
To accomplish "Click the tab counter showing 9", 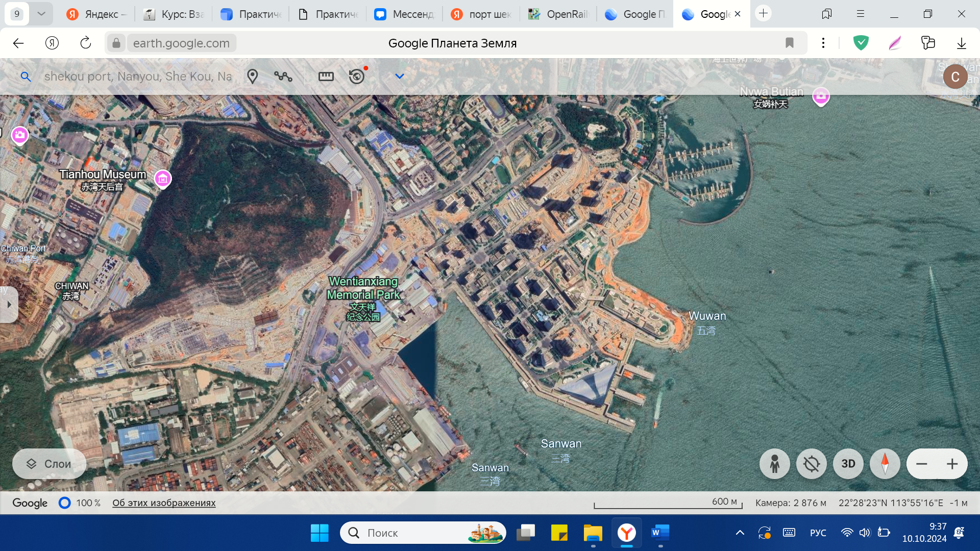I will [17, 14].
